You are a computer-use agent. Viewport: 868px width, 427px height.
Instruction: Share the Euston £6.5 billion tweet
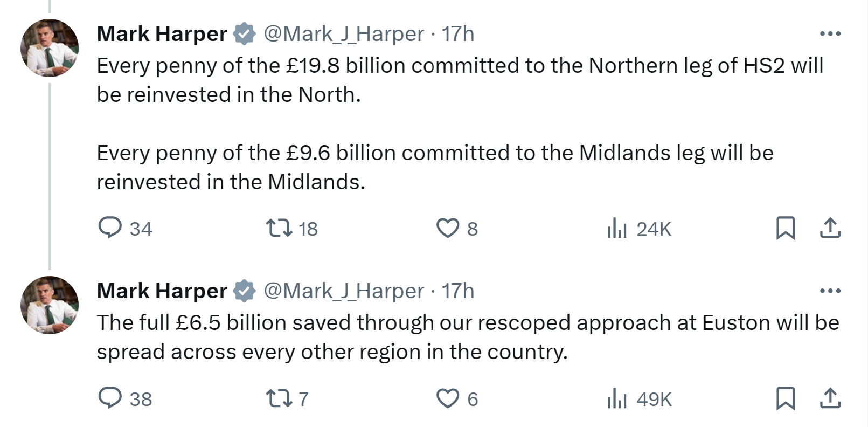(830, 398)
